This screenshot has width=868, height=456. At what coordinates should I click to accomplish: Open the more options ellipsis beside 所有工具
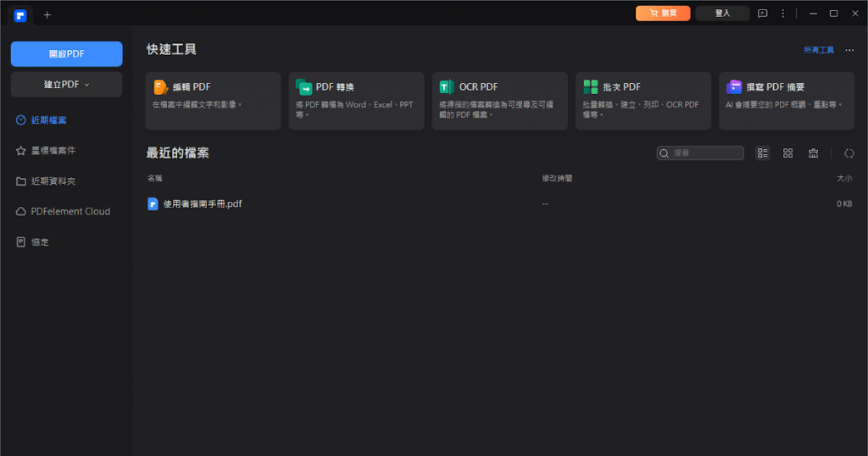849,50
